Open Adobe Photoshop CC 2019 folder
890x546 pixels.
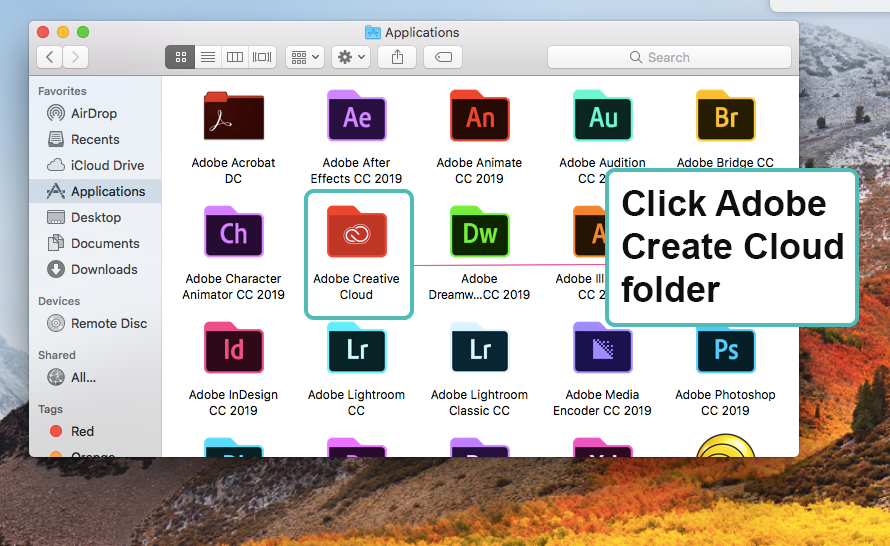[x=725, y=348]
